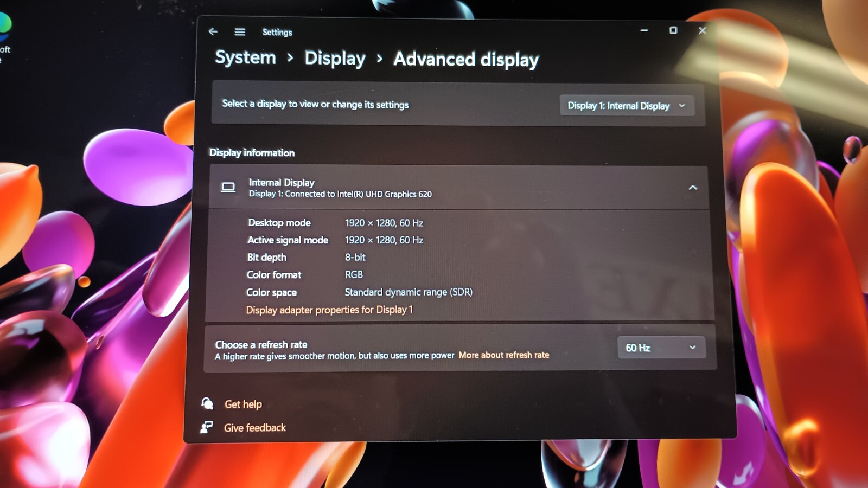Click the Give feedback person icon

[x=206, y=427]
